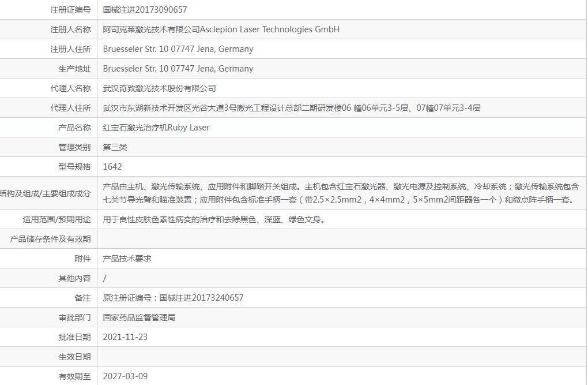Select attachment value 产品技术要求
This screenshot has height=385, width=588.
coord(127,259)
